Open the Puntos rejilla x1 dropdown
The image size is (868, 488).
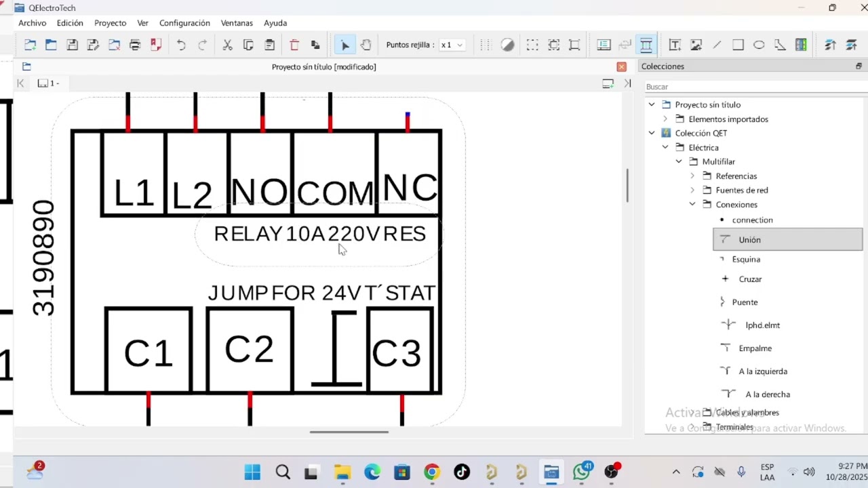click(452, 45)
